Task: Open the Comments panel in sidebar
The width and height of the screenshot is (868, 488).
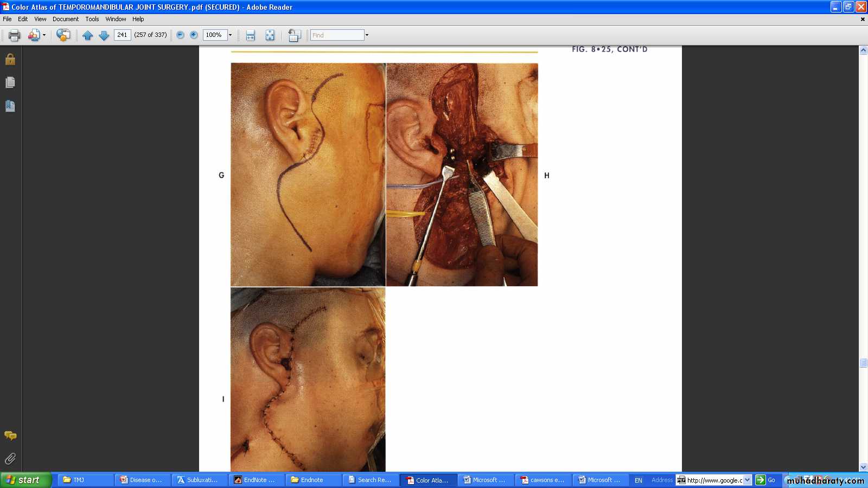Action: click(x=10, y=435)
